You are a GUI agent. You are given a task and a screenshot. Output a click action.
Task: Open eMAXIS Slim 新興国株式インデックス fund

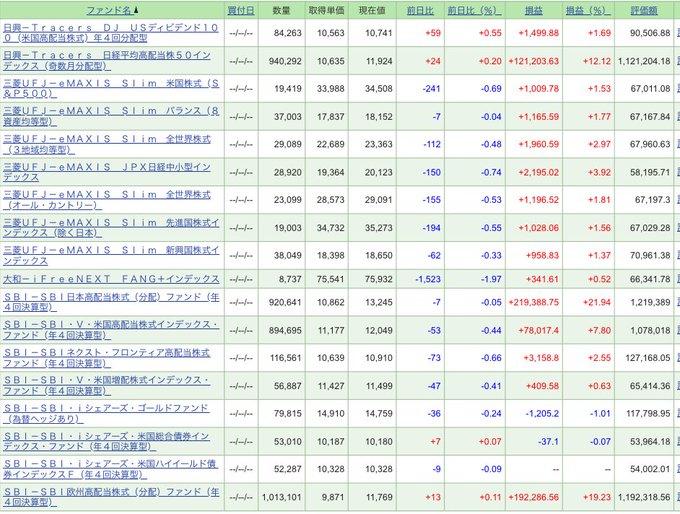pyautogui.click(x=111, y=255)
